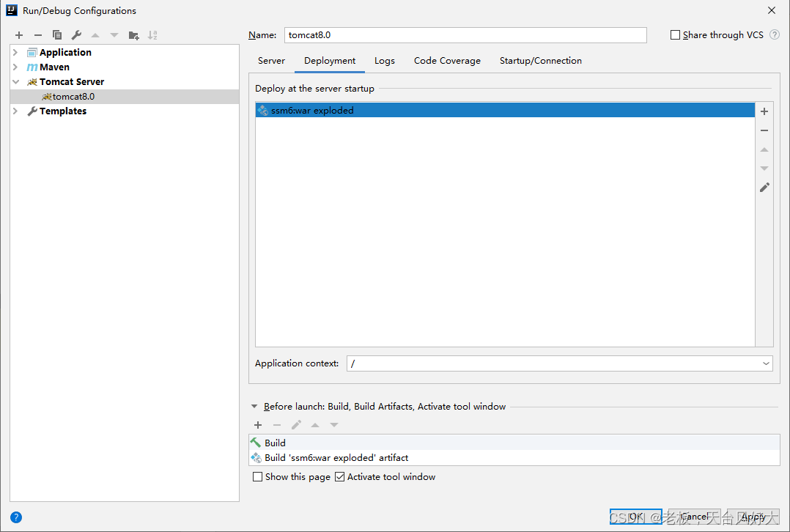Switch to the Server tab
790x532 pixels.
point(272,60)
